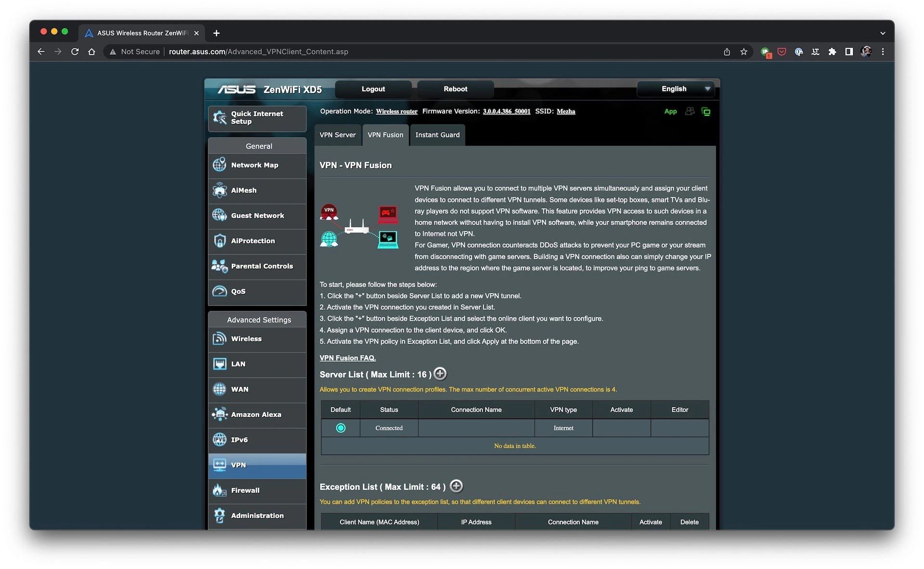Screen dimensions: 924x569
Task: Go back to previous browser page
Action: click(x=41, y=51)
